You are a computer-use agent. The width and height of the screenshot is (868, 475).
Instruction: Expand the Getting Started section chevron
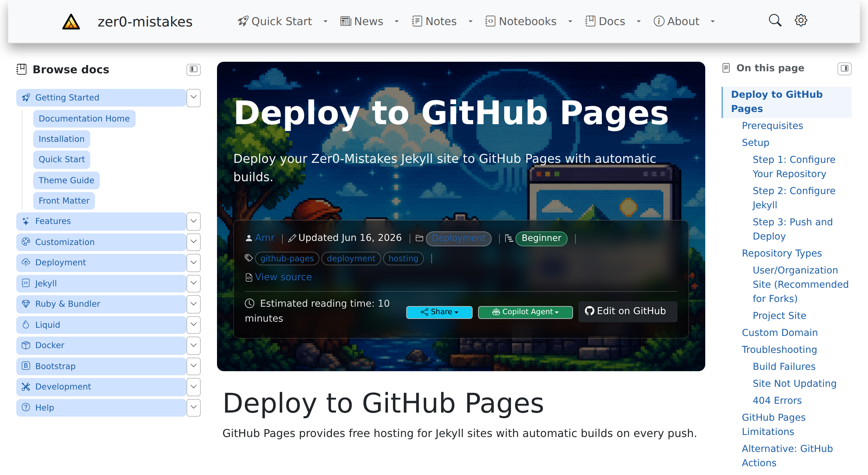pyautogui.click(x=194, y=98)
